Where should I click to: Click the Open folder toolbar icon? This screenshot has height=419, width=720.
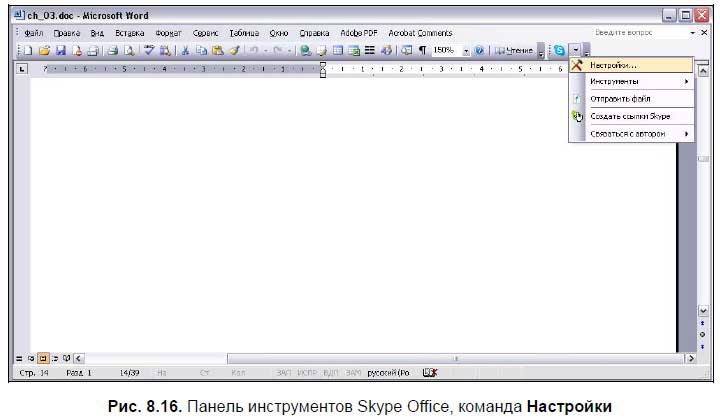[45, 50]
